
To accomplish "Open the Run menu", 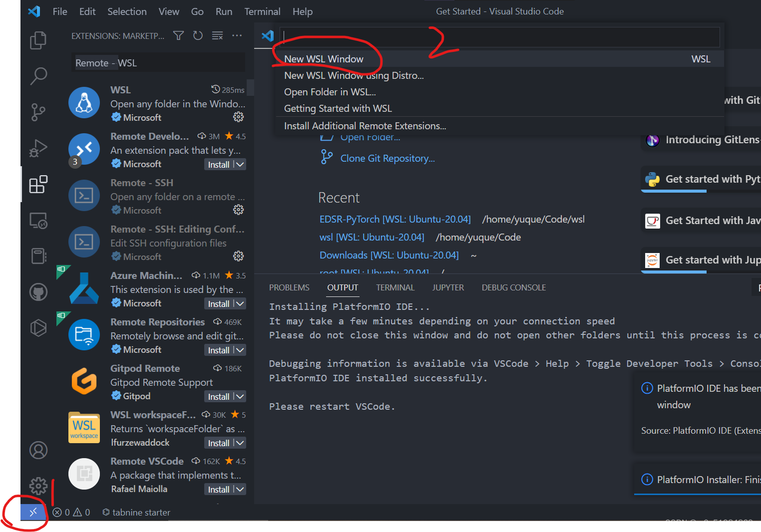I will pyautogui.click(x=224, y=11).
